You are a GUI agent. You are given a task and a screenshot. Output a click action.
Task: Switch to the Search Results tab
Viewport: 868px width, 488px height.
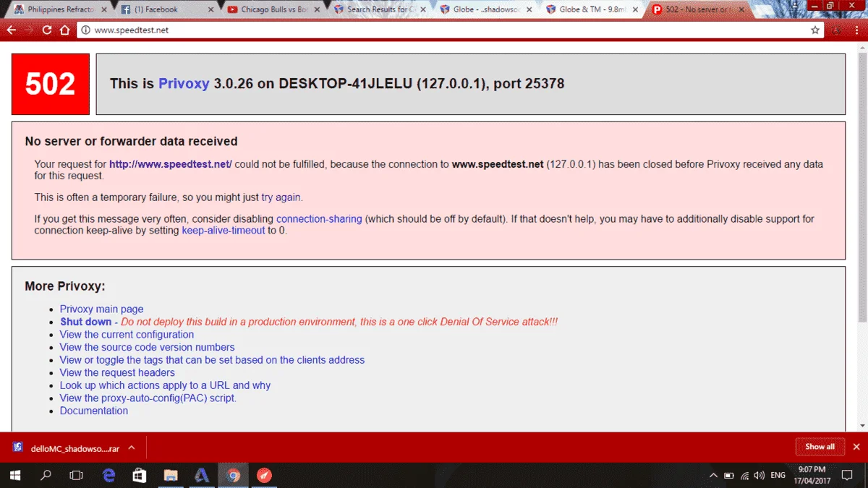coord(378,9)
